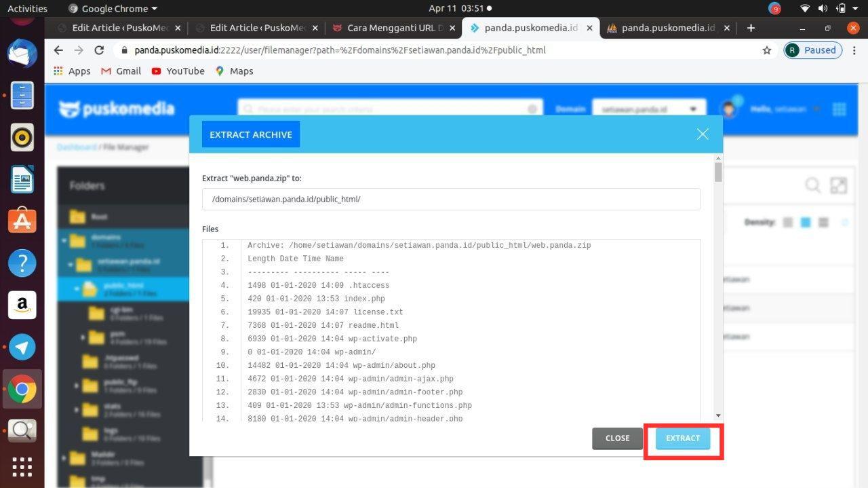
Task: Toggle the active blue density view option
Action: (x=806, y=222)
